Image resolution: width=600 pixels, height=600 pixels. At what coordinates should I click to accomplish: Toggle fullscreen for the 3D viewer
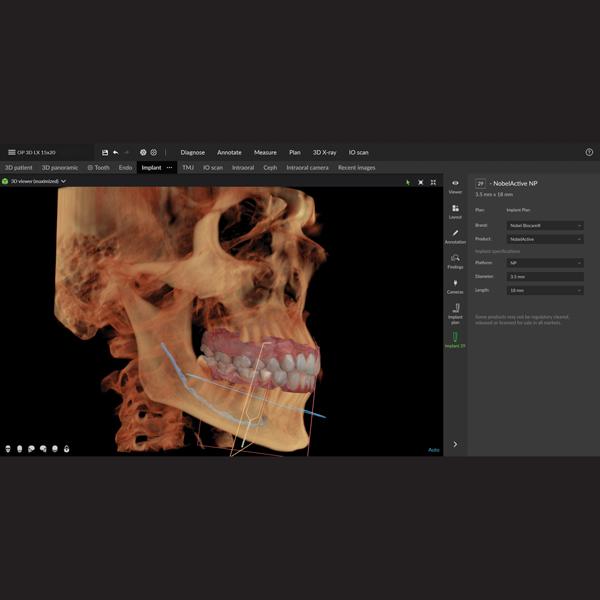(420, 182)
